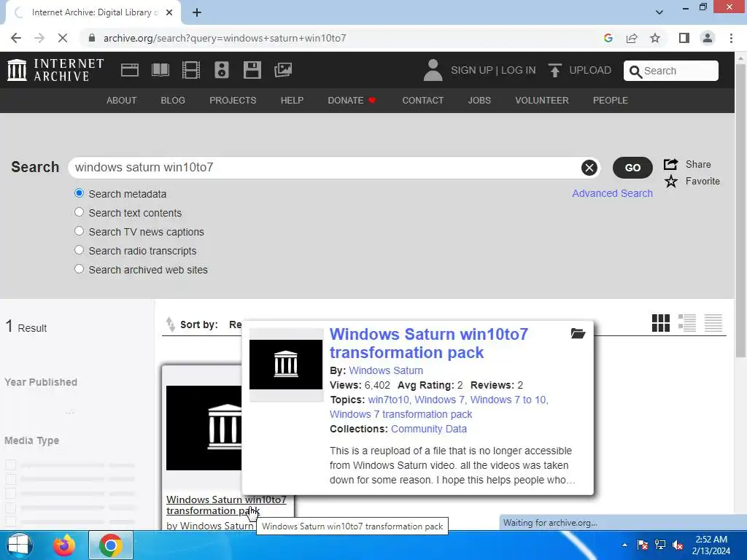Open the DONATE menu item
747x560 pixels.
(x=352, y=101)
